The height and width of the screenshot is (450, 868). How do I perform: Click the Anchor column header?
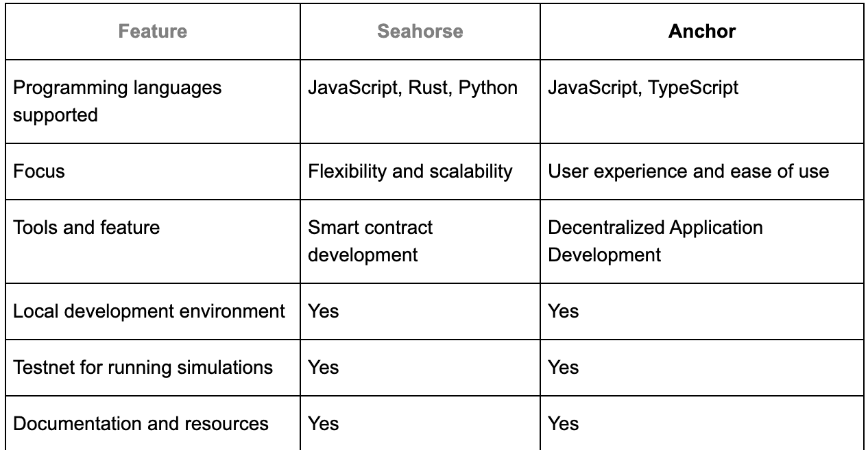pyautogui.click(x=701, y=32)
